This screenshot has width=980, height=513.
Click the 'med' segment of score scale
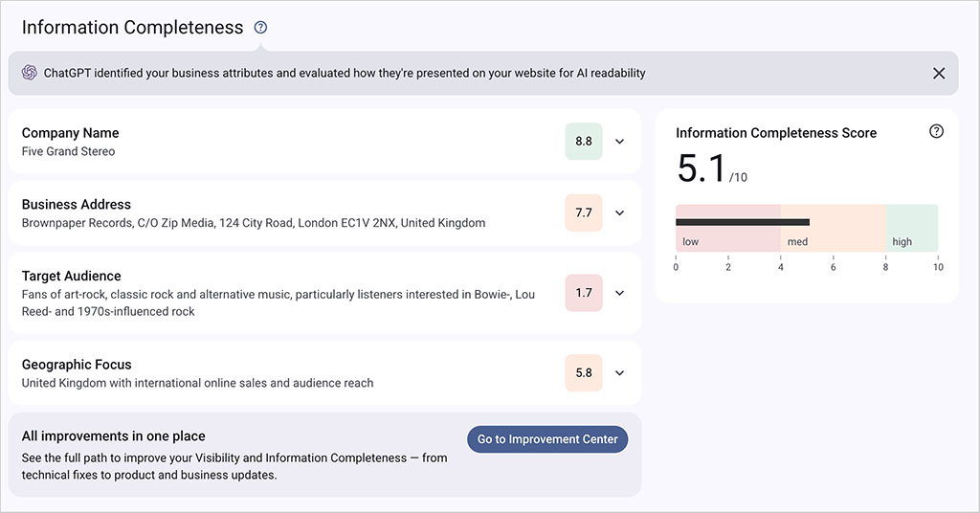point(834,228)
